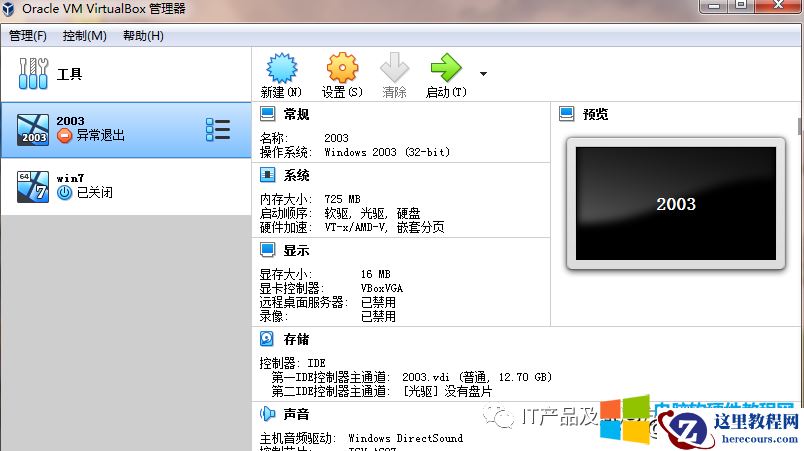804x451 pixels.
Task: Click the 已关闭 status text
Action: (95, 193)
